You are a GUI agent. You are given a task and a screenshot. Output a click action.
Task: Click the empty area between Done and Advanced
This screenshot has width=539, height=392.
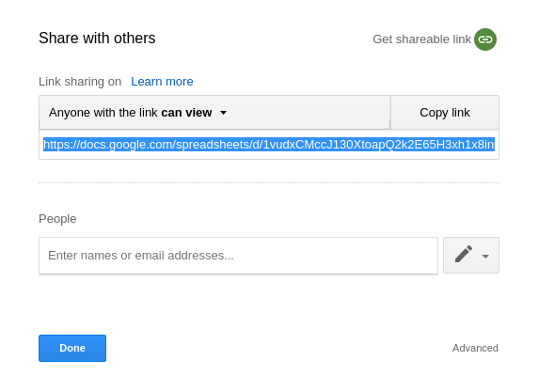point(278,348)
